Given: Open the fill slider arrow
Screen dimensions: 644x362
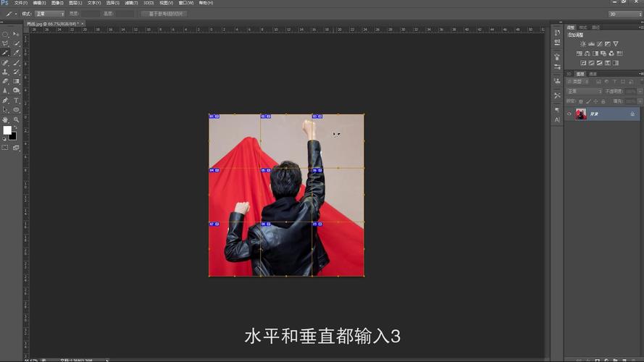Looking at the screenshot, I should (x=640, y=101).
